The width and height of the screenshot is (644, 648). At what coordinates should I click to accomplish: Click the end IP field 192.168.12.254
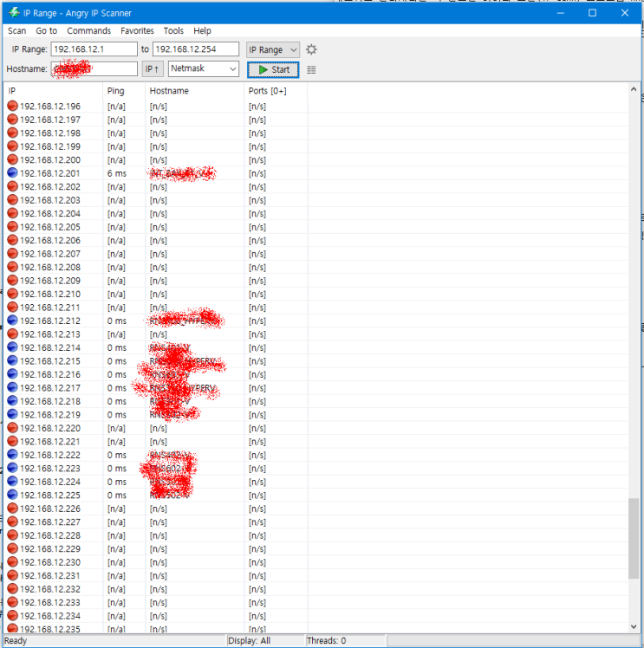196,49
